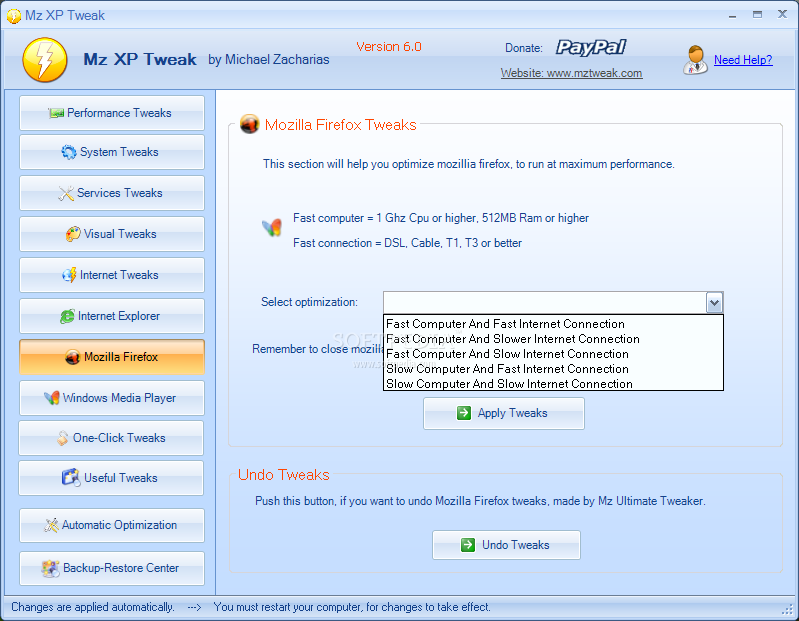Screen dimensions: 799x621
Task: Click the window resize grip corner
Action: 789,610
